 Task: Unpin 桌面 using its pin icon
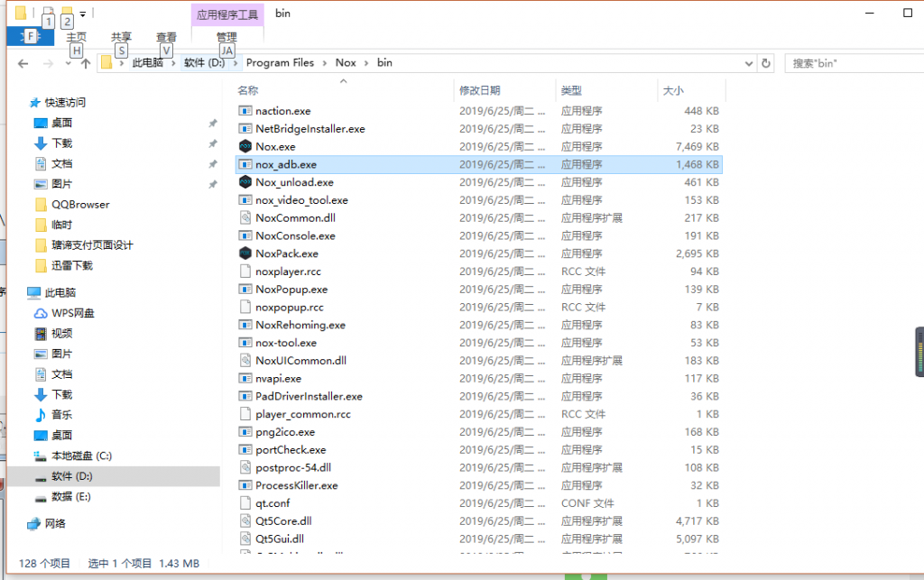pos(213,123)
